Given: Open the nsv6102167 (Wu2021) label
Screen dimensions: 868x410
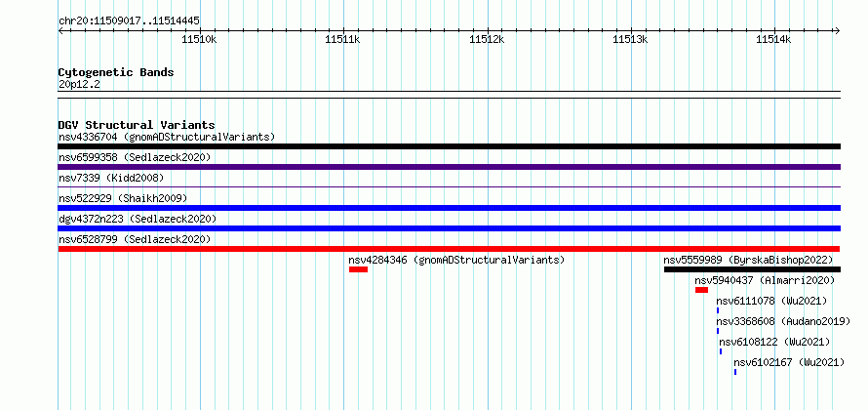Looking at the screenshot, I should click(x=789, y=362).
